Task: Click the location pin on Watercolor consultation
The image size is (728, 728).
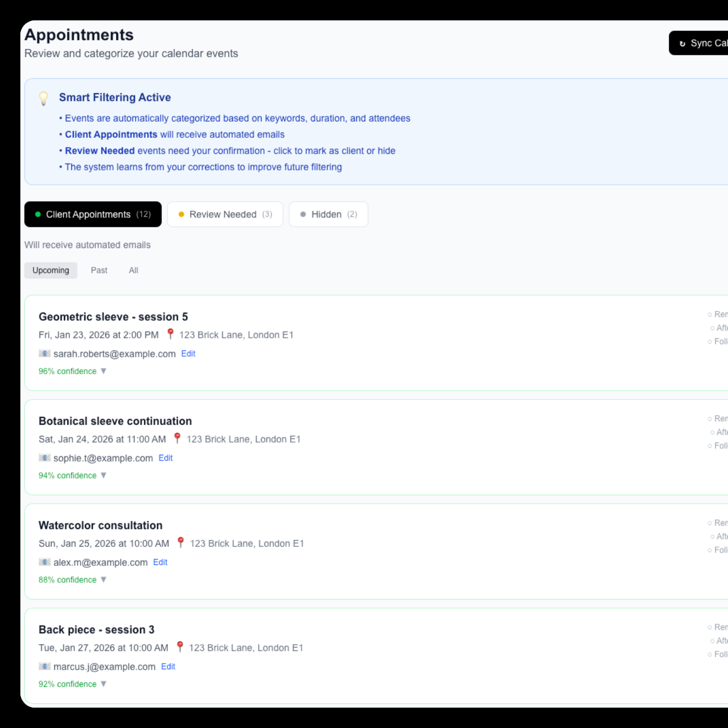Action: point(181,543)
